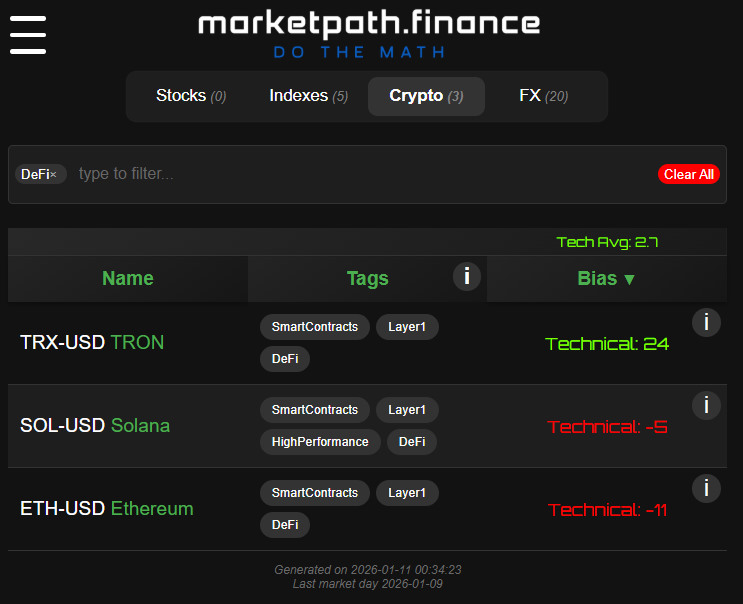Image resolution: width=743 pixels, height=604 pixels.
Task: Open the FX tab
Action: [x=543, y=96]
